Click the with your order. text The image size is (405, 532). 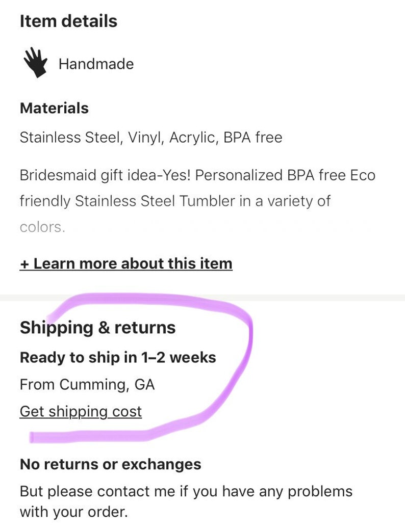click(x=73, y=512)
